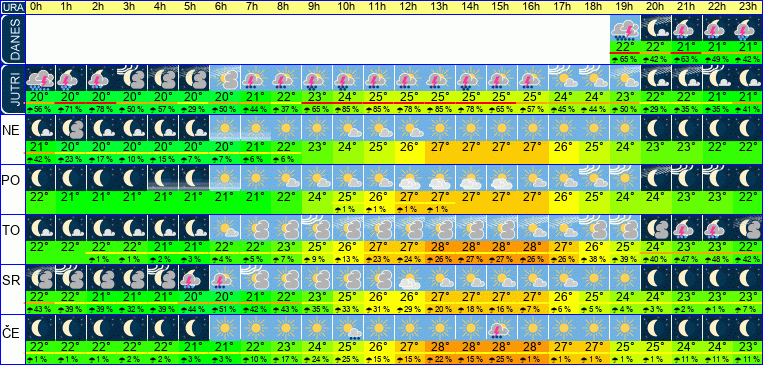The image size is (763, 365).
Task: Select the windy sun icon for JUTRI at 17h
Action: pos(563,78)
